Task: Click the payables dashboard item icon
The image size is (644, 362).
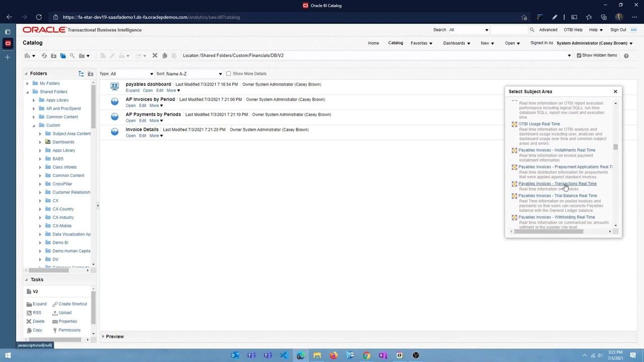Action: click(115, 86)
